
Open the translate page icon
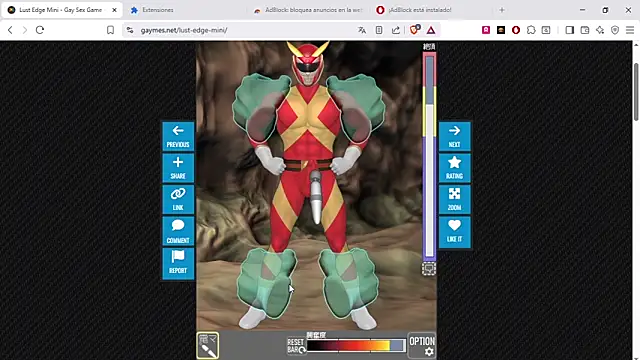tap(362, 30)
